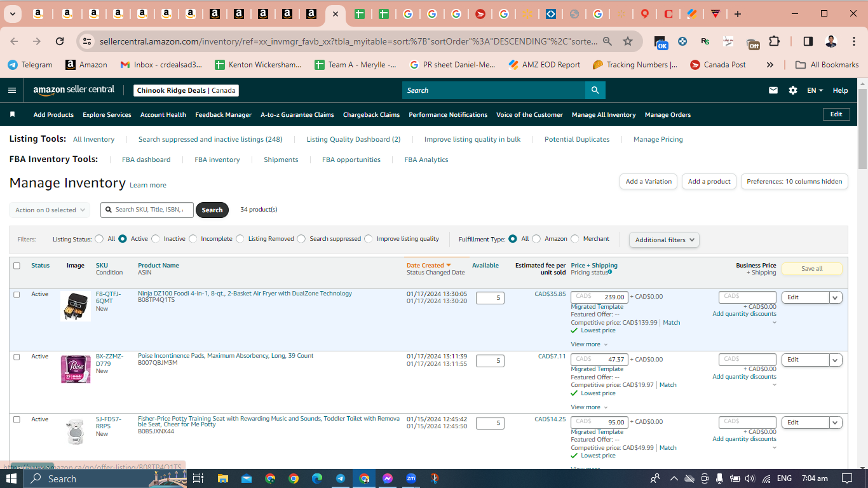This screenshot has width=868, height=488.
Task: Reload the page in Chrome
Action: click(x=60, y=41)
